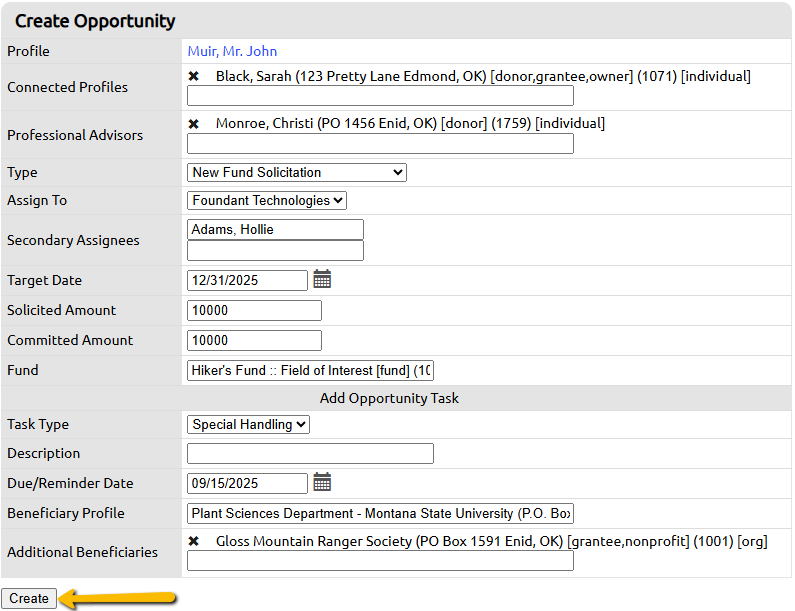Select the Monroe, Christi advisor text
795x611 pixels.
pyautogui.click(x=410, y=123)
